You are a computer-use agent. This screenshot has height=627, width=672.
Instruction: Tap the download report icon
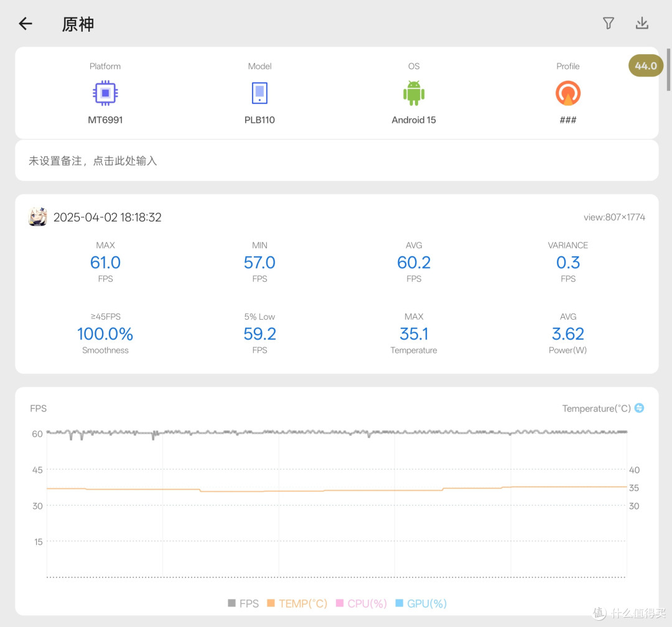pos(642,23)
